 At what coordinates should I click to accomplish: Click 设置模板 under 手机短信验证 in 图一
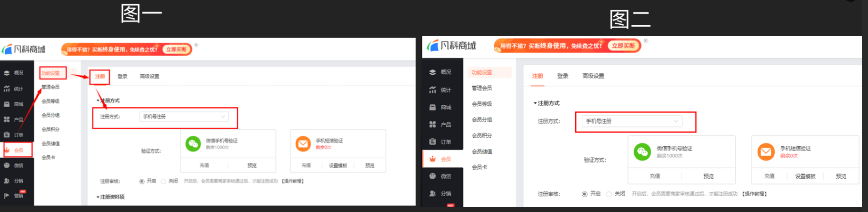click(338, 166)
